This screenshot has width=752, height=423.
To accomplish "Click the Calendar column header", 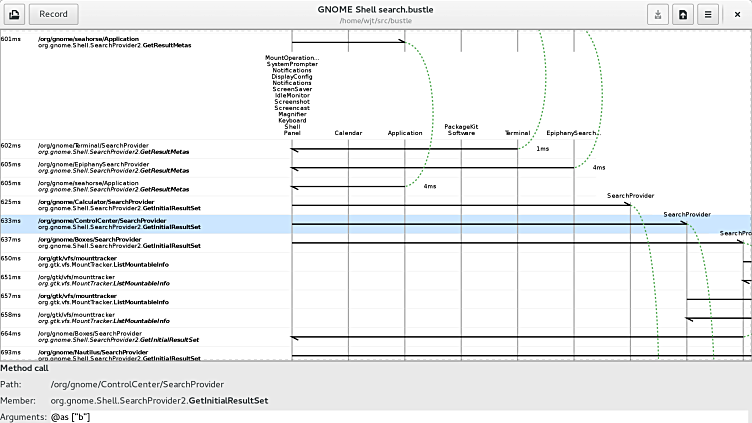I will (x=348, y=132).
